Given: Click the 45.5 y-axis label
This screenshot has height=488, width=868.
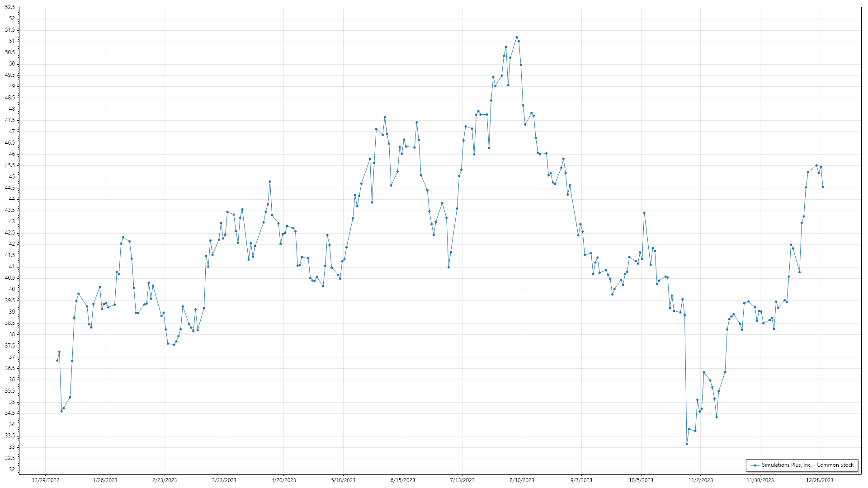Looking at the screenshot, I should click(x=10, y=165).
